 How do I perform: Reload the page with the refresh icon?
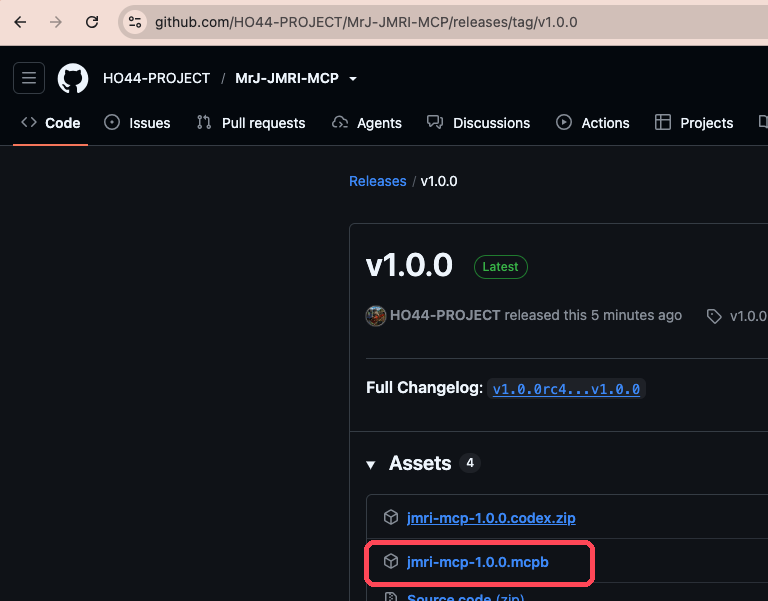pyautogui.click(x=92, y=22)
